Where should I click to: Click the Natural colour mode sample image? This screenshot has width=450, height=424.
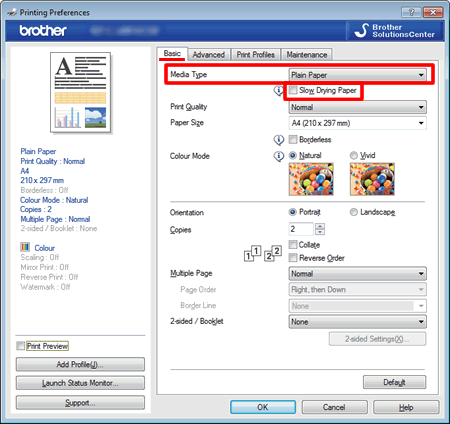click(311, 179)
